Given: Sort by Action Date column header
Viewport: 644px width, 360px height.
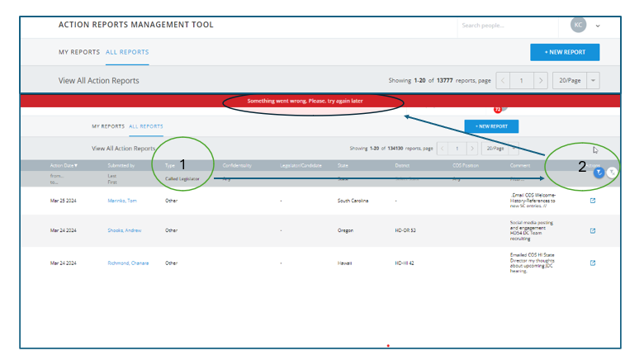Looking at the screenshot, I should coord(63,165).
